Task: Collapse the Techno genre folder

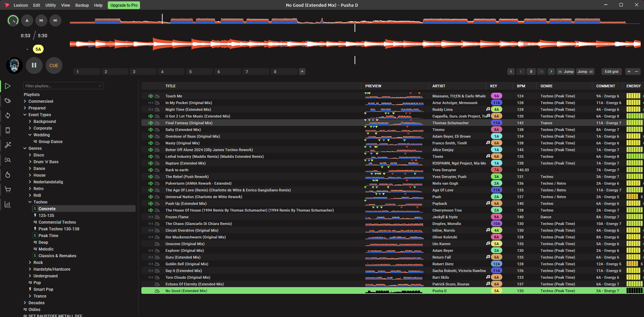Action: point(30,202)
